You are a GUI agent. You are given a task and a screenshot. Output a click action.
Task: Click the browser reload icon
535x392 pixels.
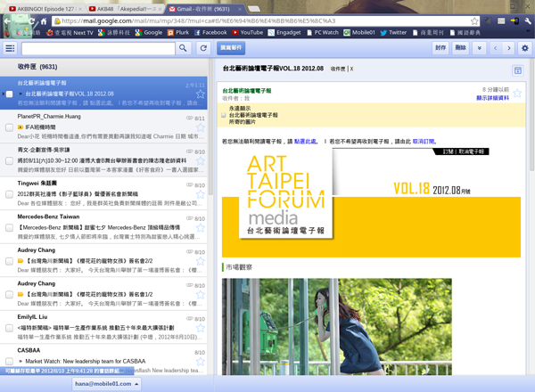31,21
